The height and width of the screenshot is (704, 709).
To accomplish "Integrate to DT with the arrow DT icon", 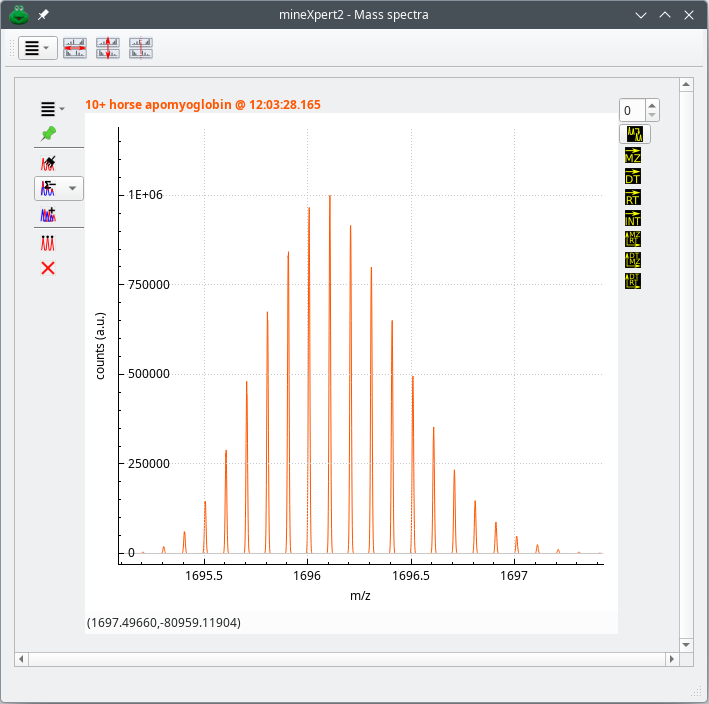I will point(632,176).
